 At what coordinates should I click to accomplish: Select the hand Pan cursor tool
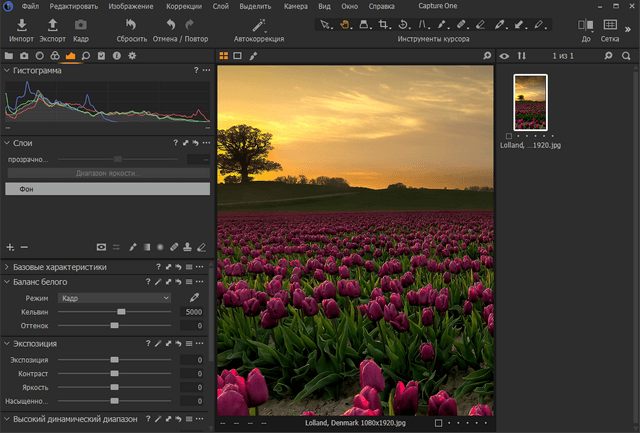(x=344, y=24)
